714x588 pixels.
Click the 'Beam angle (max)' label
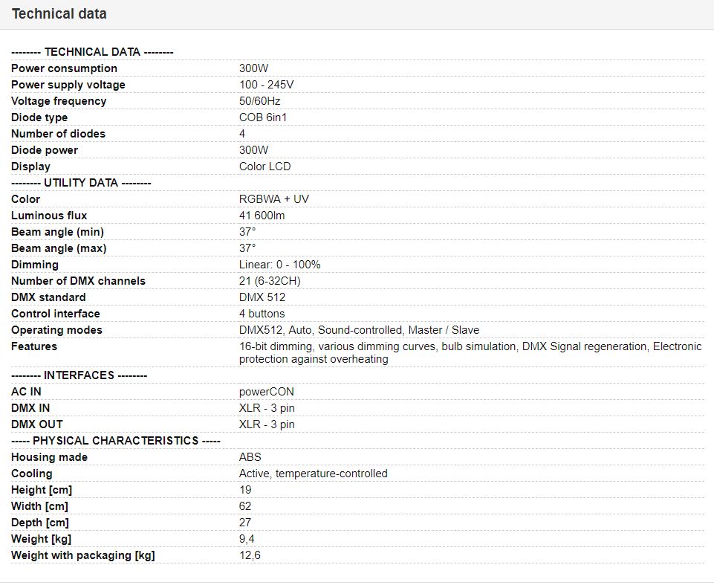click(x=59, y=248)
